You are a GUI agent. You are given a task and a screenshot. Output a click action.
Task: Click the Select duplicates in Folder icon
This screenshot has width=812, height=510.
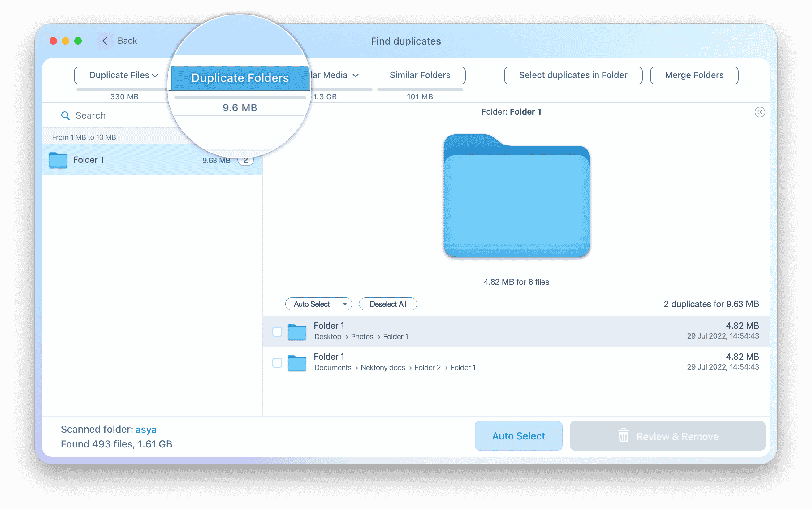pyautogui.click(x=573, y=75)
